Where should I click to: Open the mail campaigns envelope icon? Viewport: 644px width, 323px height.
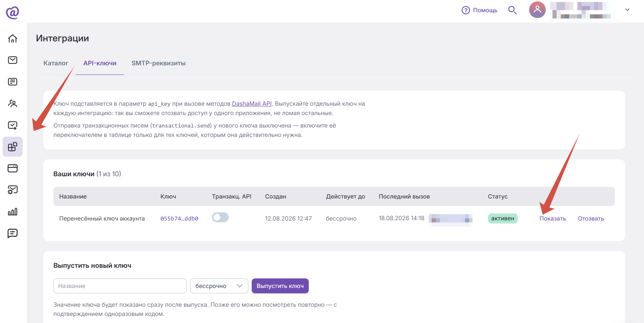pos(12,60)
